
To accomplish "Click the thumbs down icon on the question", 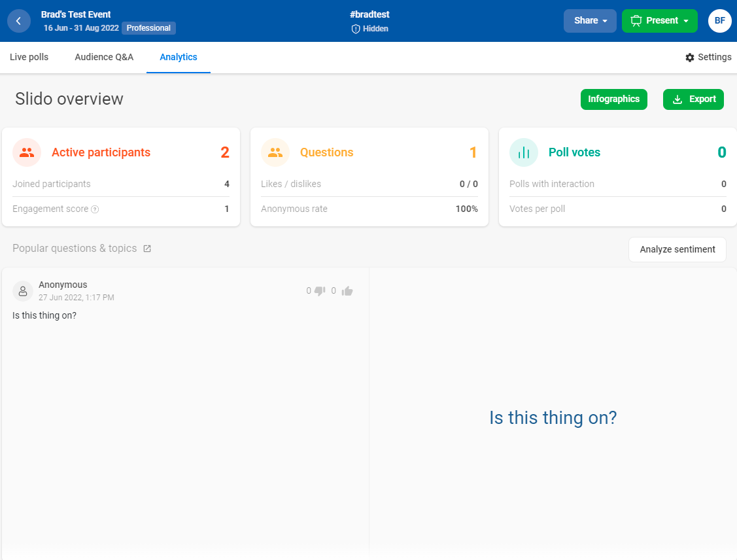I will point(318,290).
